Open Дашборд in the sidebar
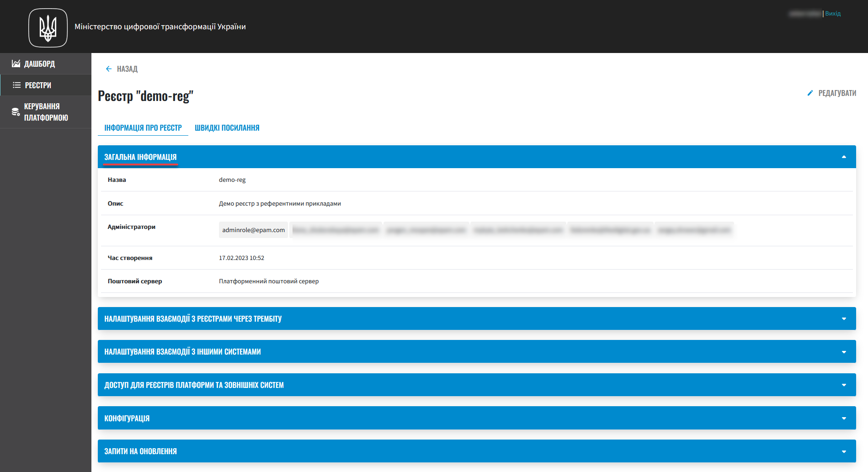The width and height of the screenshot is (868, 472). click(x=39, y=64)
